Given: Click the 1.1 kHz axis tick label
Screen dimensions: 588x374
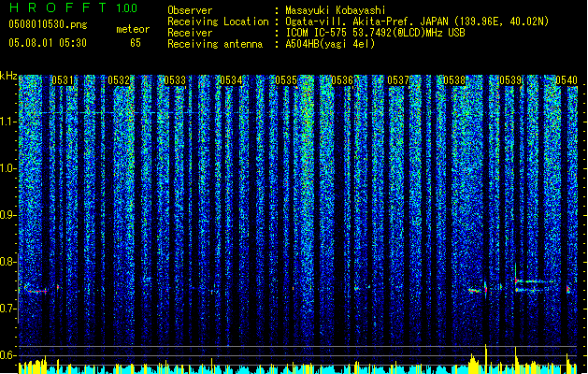Looking at the screenshot, I should pos(8,122).
